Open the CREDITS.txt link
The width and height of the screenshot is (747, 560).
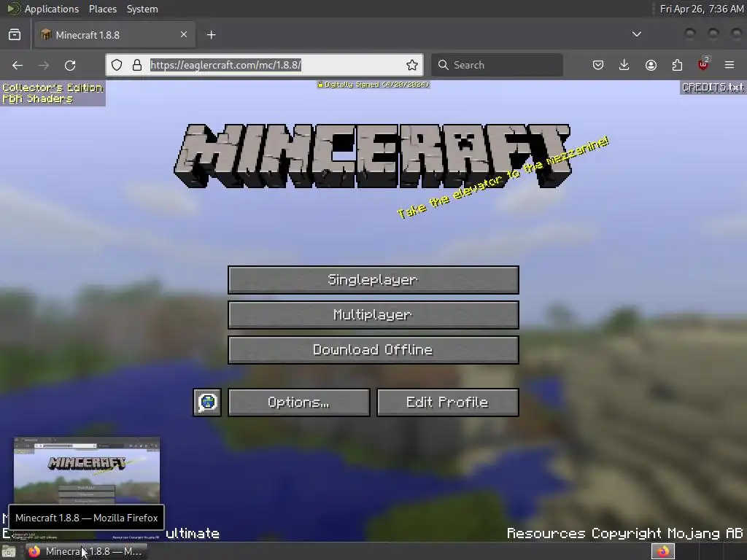712,87
